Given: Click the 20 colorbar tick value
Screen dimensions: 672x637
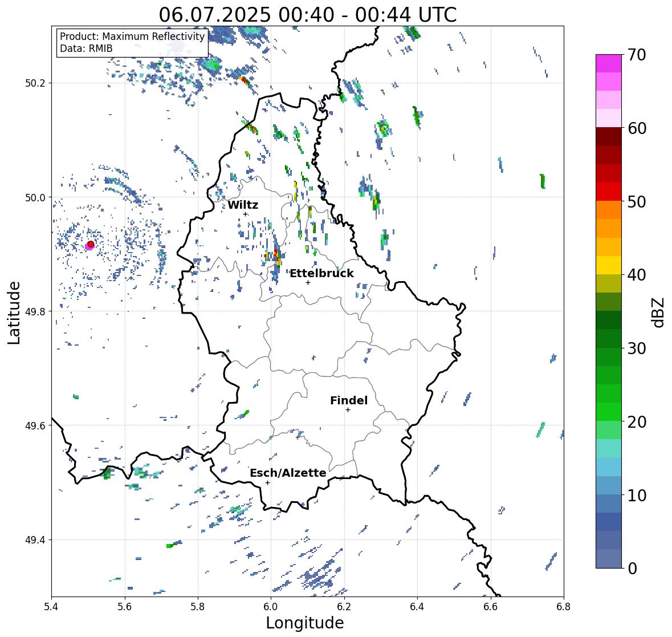Looking at the screenshot, I should tap(637, 422).
